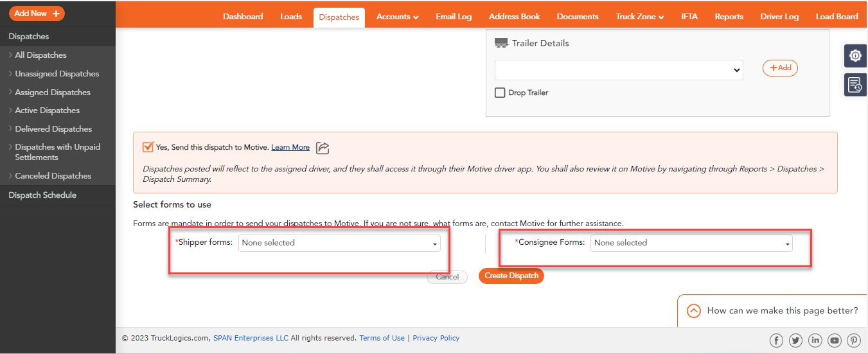Screen dimensions: 868x354
Task: Open the LinkedIn social icon
Action: point(815,341)
